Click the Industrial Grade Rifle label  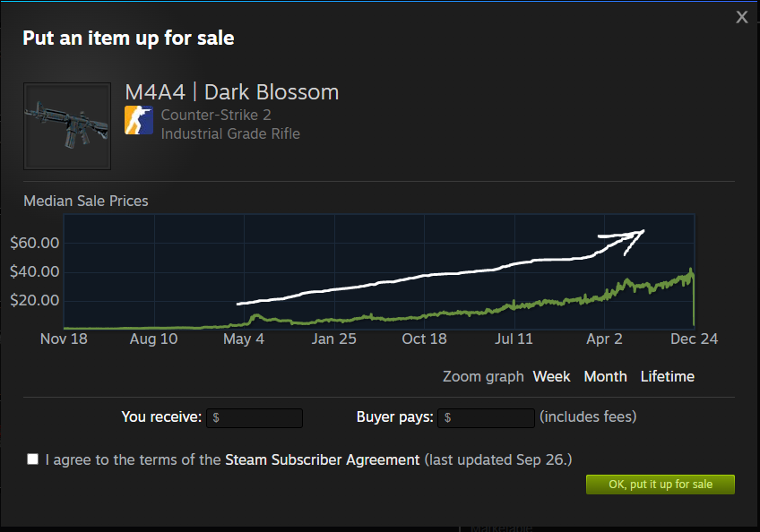coord(230,133)
